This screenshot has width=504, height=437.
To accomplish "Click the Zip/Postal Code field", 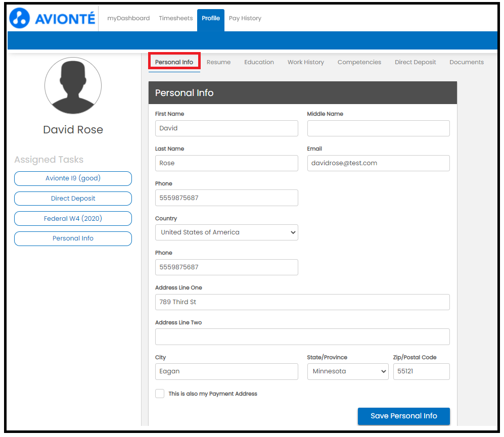I will [421, 371].
